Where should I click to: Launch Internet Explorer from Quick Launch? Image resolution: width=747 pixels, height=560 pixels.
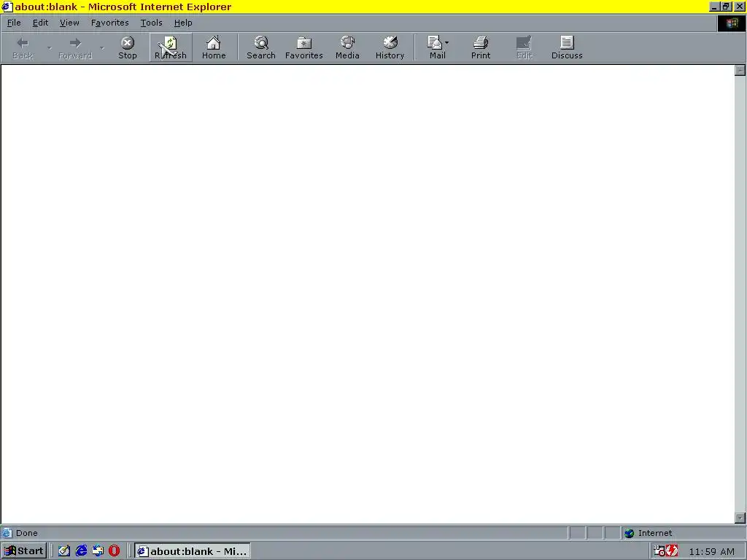coord(81,551)
